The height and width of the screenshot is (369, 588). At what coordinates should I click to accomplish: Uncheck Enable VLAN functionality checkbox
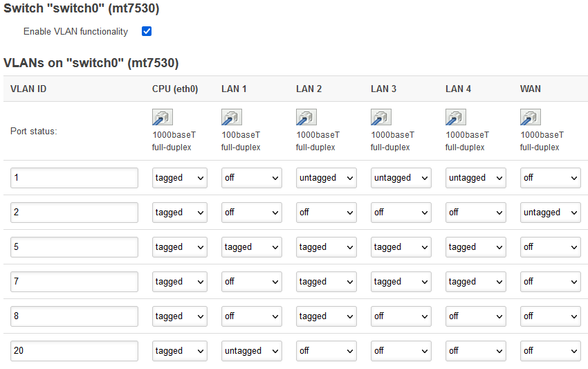tap(147, 31)
